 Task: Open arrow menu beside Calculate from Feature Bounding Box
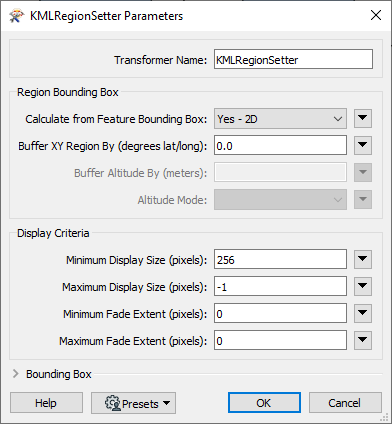click(363, 118)
